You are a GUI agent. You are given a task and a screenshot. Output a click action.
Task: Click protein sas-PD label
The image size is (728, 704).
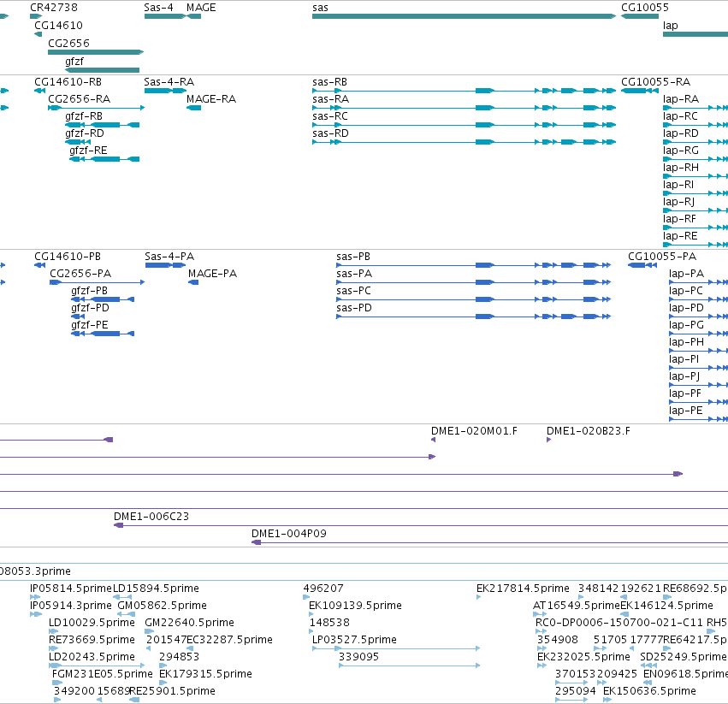[x=354, y=308]
